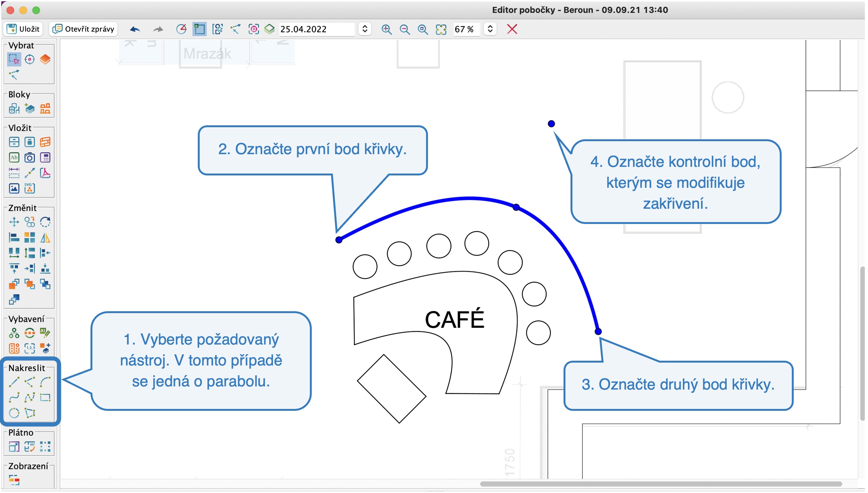Image resolution: width=868 pixels, height=493 pixels.
Task: Click the canvas resize icon in Plátno
Action: point(14,447)
